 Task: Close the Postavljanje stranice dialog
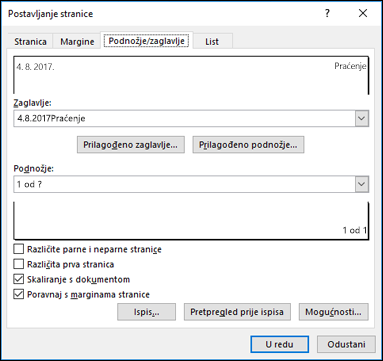[363, 13]
